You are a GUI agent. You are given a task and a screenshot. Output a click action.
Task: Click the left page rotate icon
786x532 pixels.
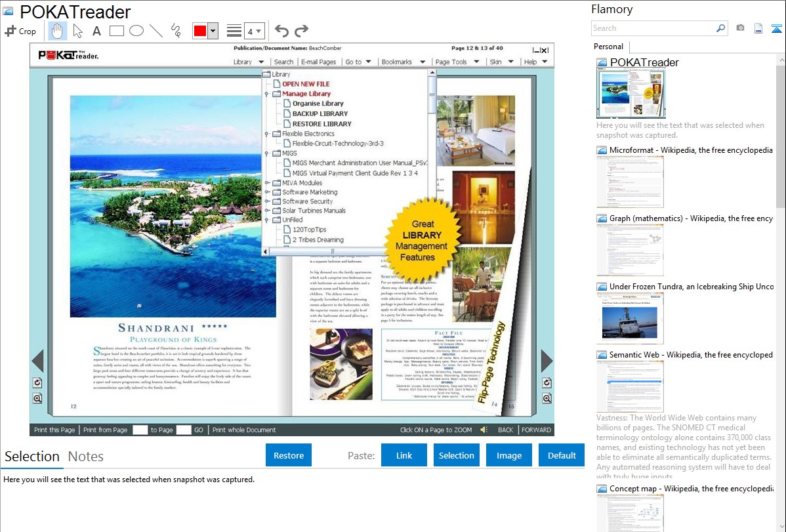pos(37,382)
